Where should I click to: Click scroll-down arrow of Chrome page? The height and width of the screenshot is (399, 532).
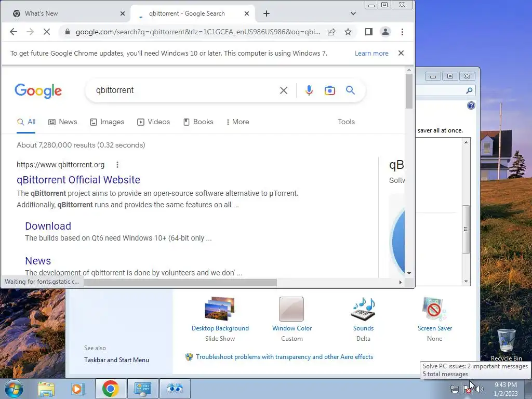click(409, 273)
